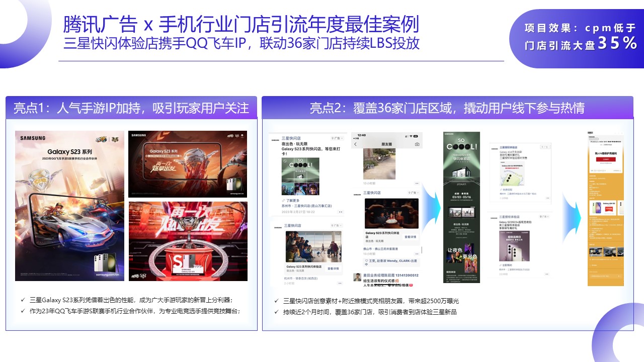Tap the back chevron in 朋友圈 header
The image size is (644, 362).
pos(355,144)
